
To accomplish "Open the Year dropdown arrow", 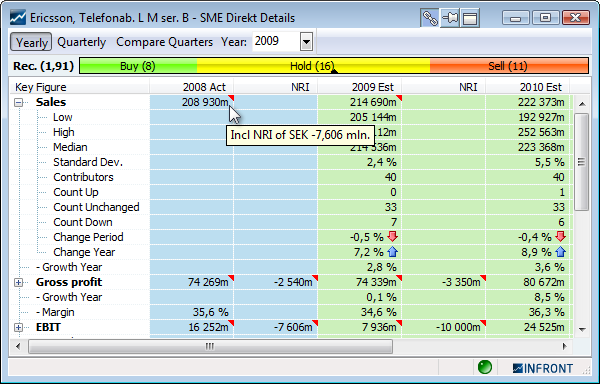I will (307, 42).
